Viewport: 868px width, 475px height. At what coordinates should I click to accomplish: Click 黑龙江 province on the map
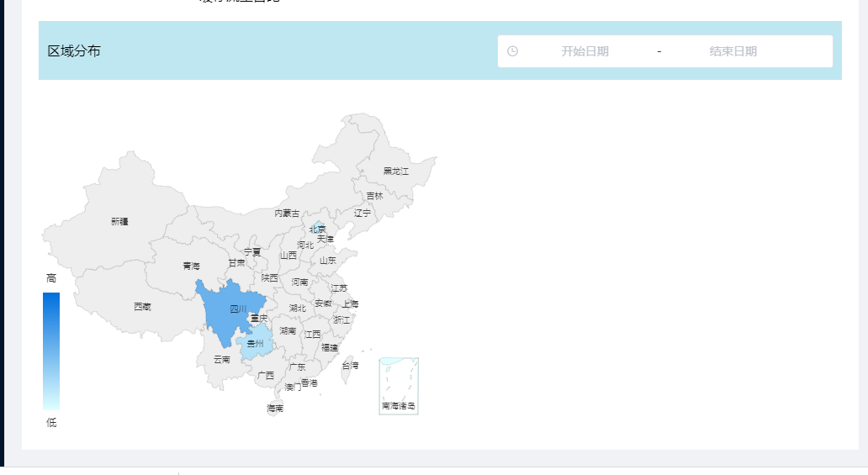[x=395, y=171]
